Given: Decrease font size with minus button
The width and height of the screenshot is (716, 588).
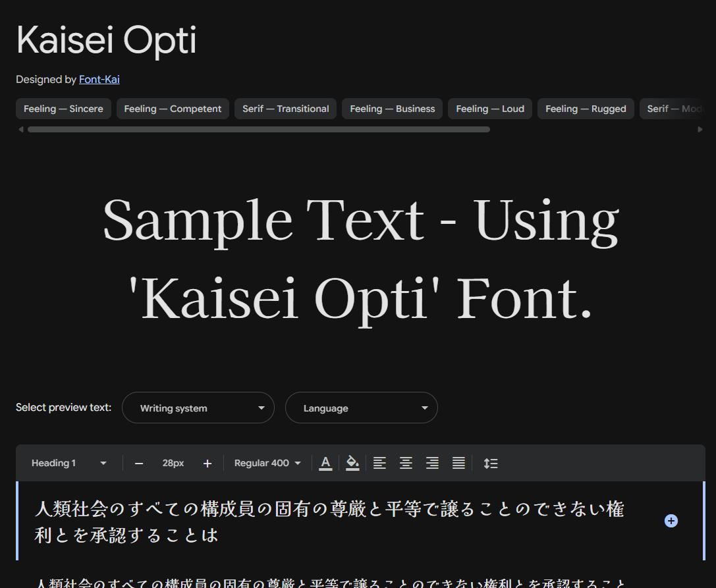Looking at the screenshot, I should pos(139,464).
